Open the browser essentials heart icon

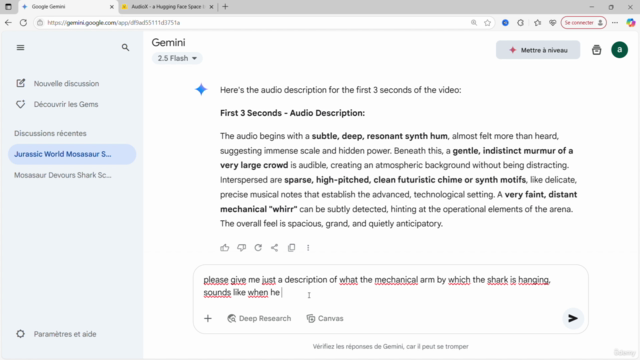(553, 22)
